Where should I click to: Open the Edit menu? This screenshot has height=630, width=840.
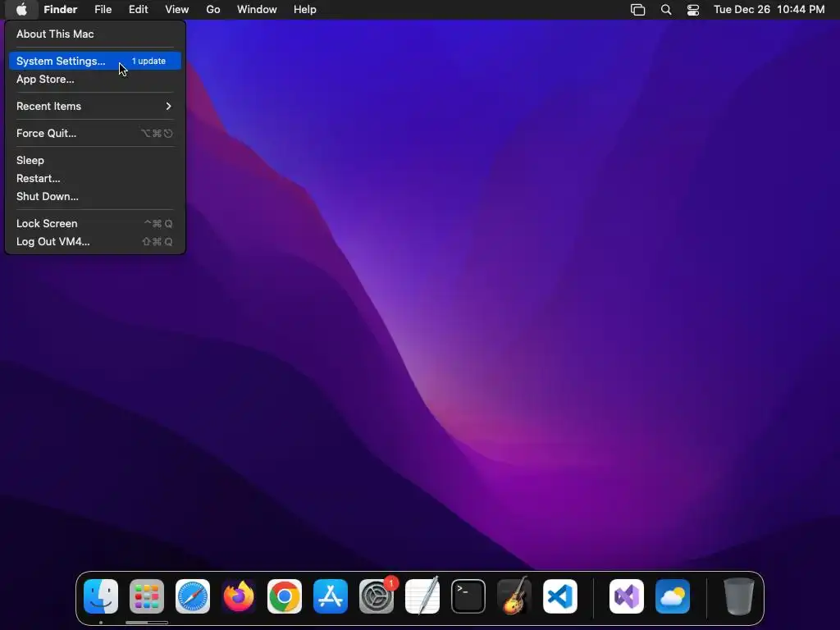pyautogui.click(x=138, y=10)
